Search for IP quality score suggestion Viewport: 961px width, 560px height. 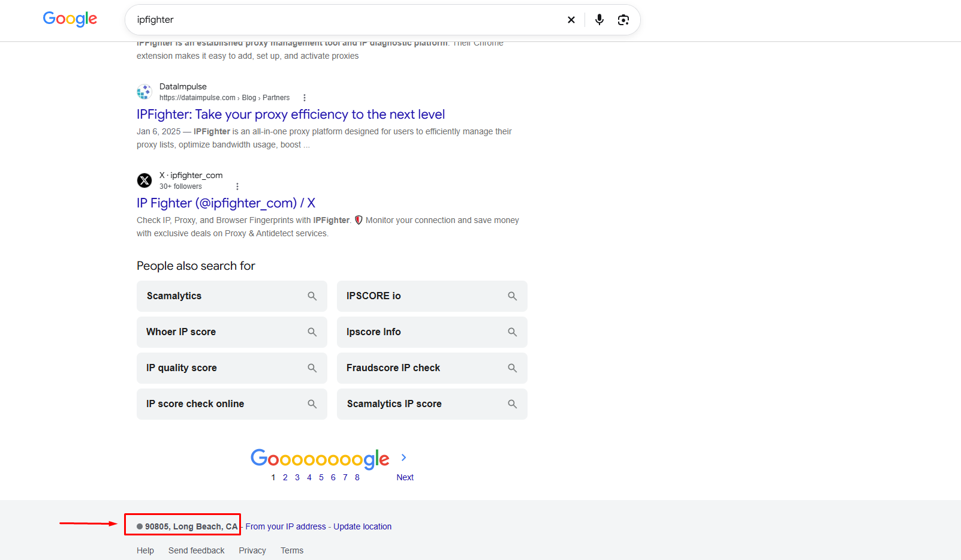[x=232, y=368]
